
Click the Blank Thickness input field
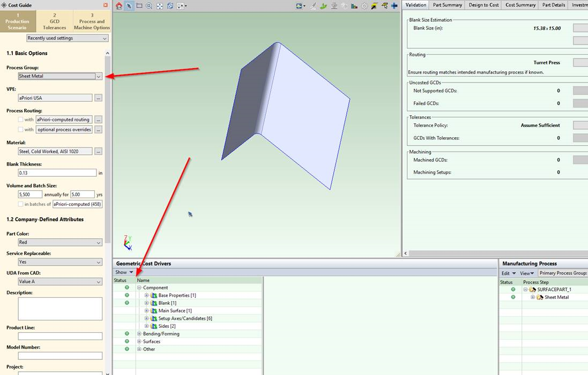tap(57, 173)
